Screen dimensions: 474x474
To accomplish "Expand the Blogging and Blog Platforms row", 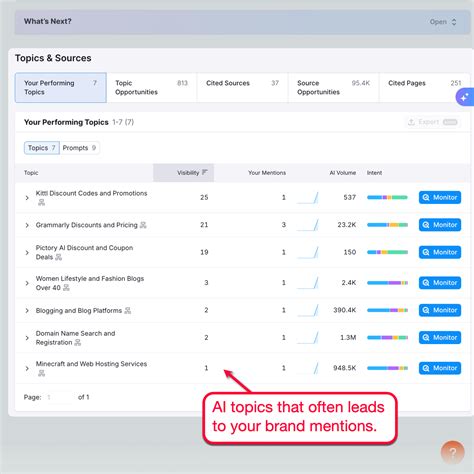I will pos(27,311).
